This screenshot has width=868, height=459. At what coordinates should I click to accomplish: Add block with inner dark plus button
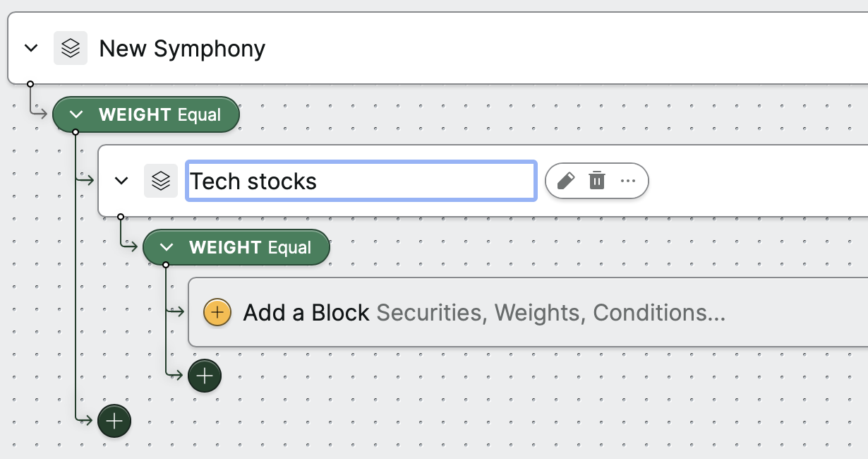click(x=205, y=376)
